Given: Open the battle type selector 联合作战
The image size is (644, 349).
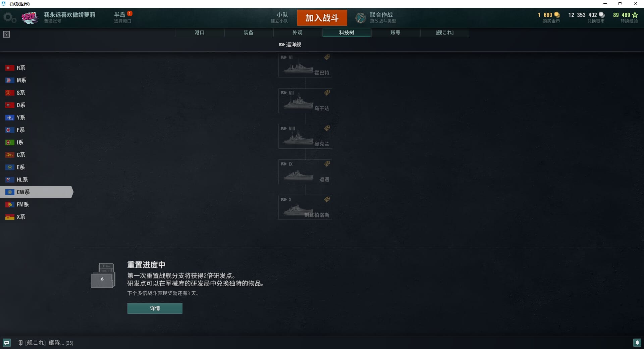Looking at the screenshot, I should click(376, 18).
